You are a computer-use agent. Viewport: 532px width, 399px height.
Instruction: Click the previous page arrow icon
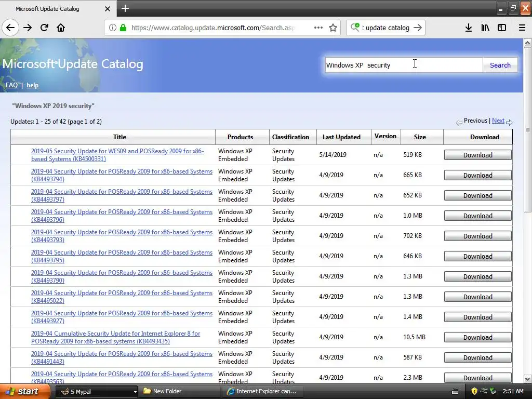pos(459,123)
